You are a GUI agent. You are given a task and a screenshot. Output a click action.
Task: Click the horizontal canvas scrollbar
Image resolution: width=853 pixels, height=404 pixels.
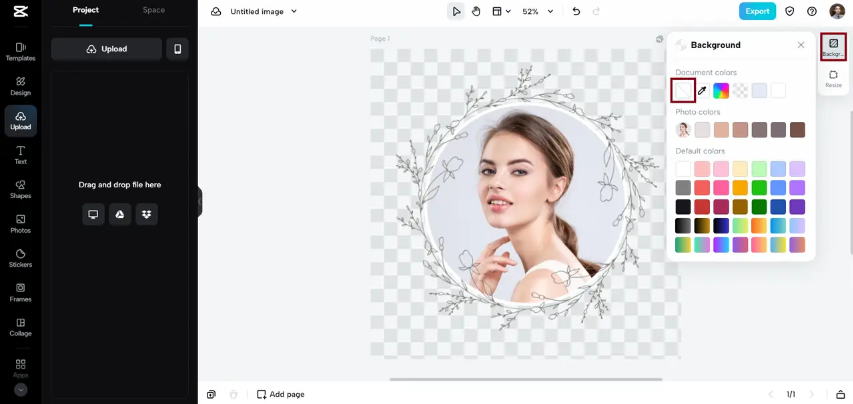pyautogui.click(x=526, y=379)
